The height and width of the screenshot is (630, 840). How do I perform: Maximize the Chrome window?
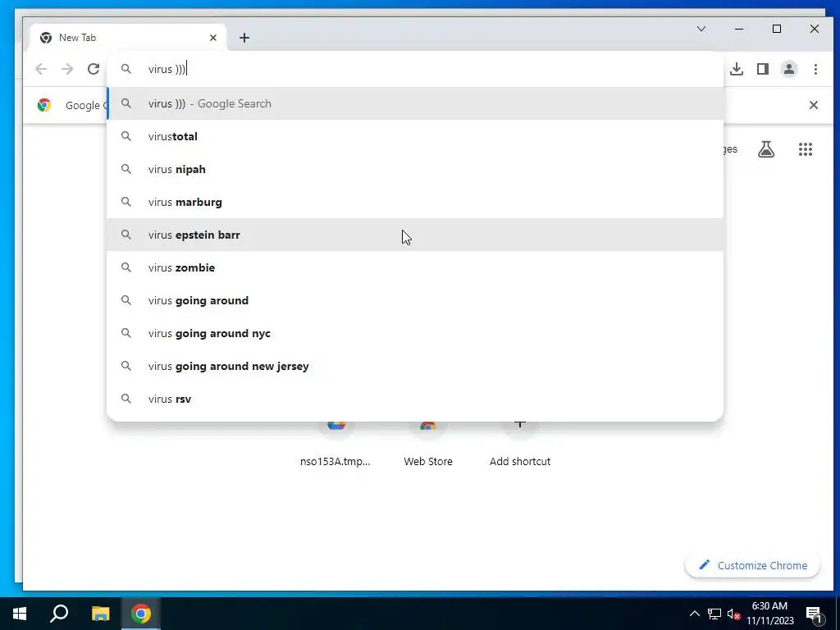(x=777, y=29)
